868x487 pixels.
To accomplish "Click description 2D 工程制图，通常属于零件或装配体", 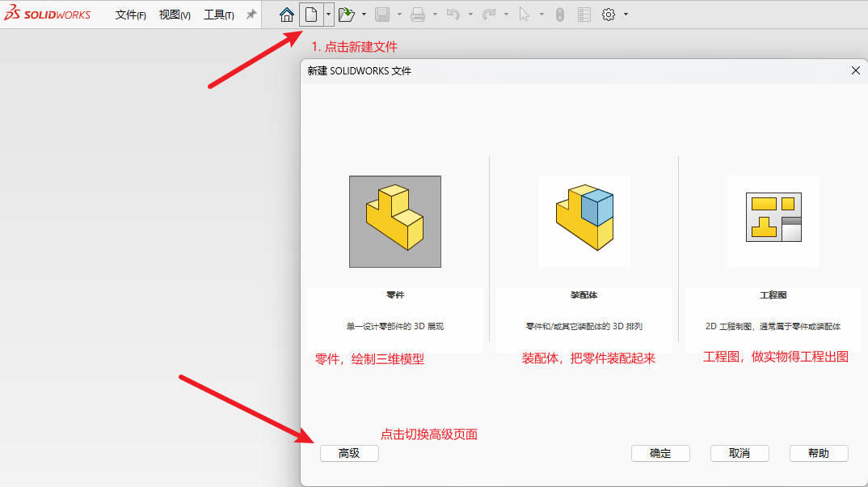I will click(x=773, y=326).
